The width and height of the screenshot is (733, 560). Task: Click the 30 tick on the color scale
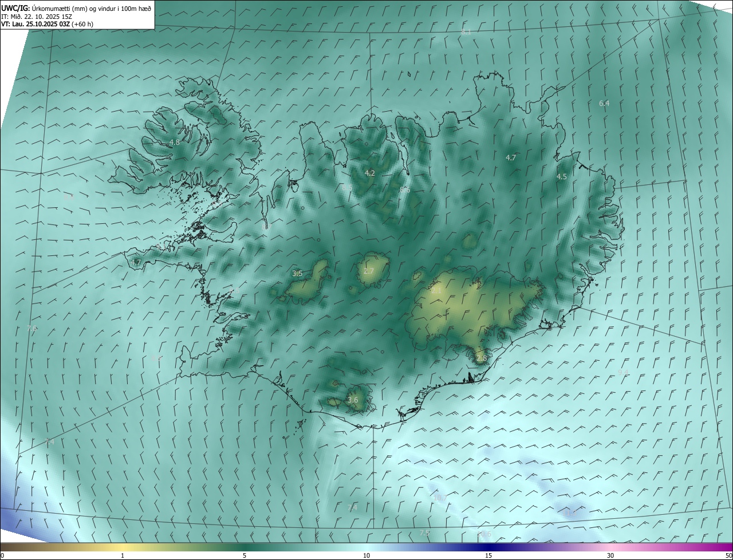610,555
